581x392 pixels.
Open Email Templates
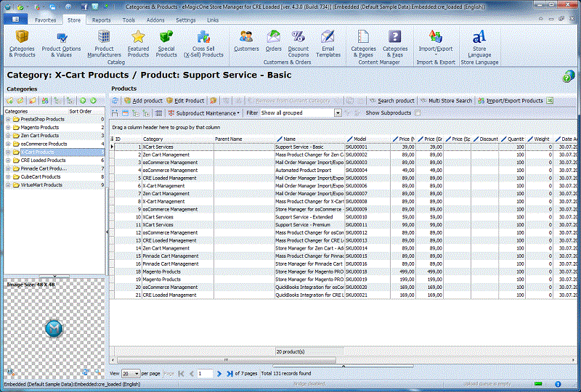pyautogui.click(x=328, y=44)
